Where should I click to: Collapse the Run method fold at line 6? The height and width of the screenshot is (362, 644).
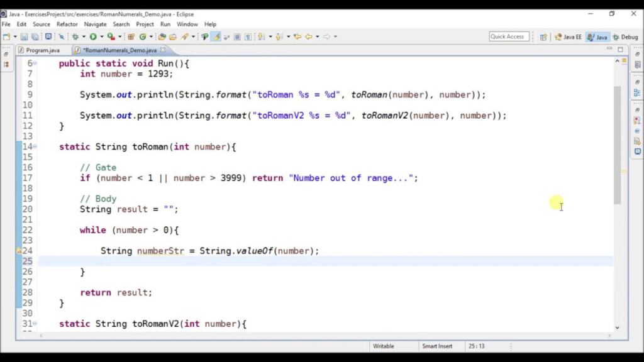click(35, 63)
